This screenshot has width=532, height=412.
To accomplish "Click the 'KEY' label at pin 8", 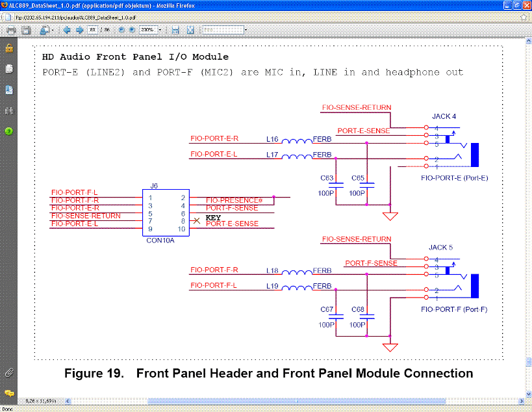I will point(213,218).
